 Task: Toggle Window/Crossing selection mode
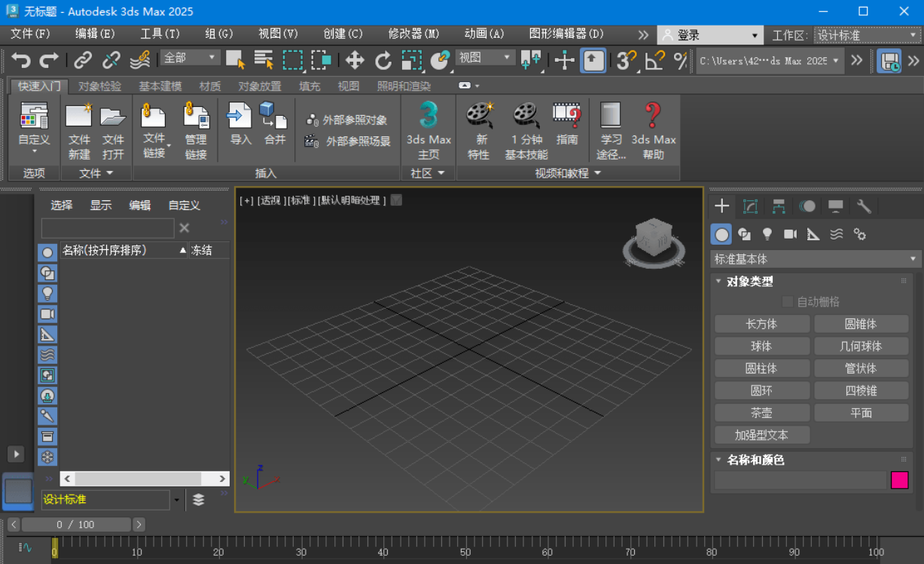(322, 60)
